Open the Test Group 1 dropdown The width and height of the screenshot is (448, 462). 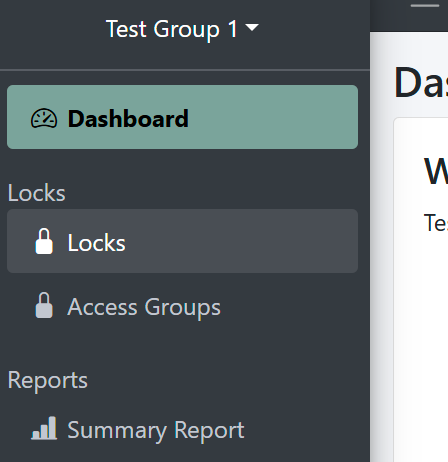(182, 29)
